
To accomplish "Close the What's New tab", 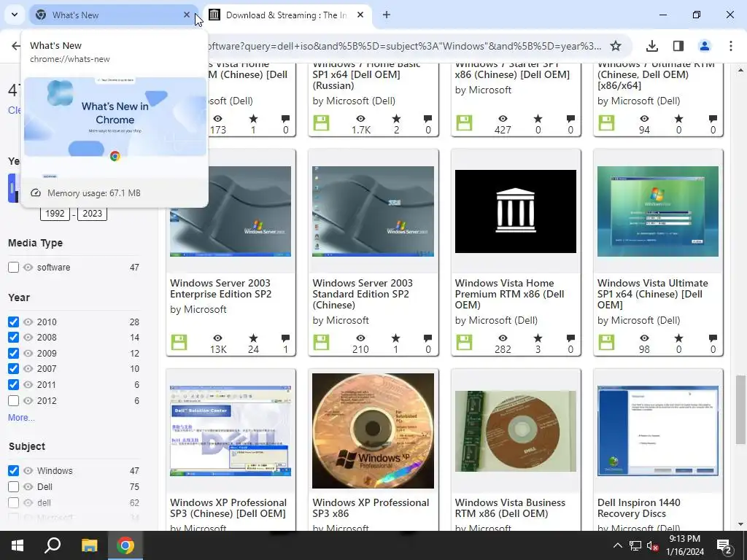I will coord(187,15).
